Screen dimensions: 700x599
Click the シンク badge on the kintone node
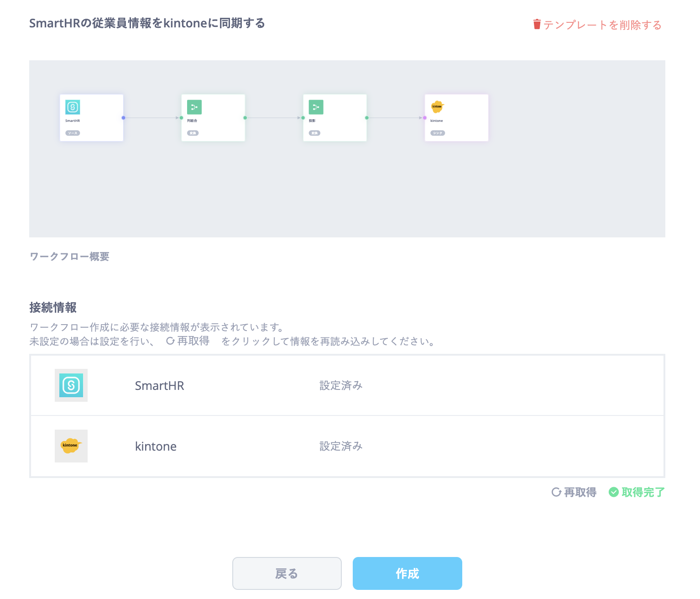438,133
